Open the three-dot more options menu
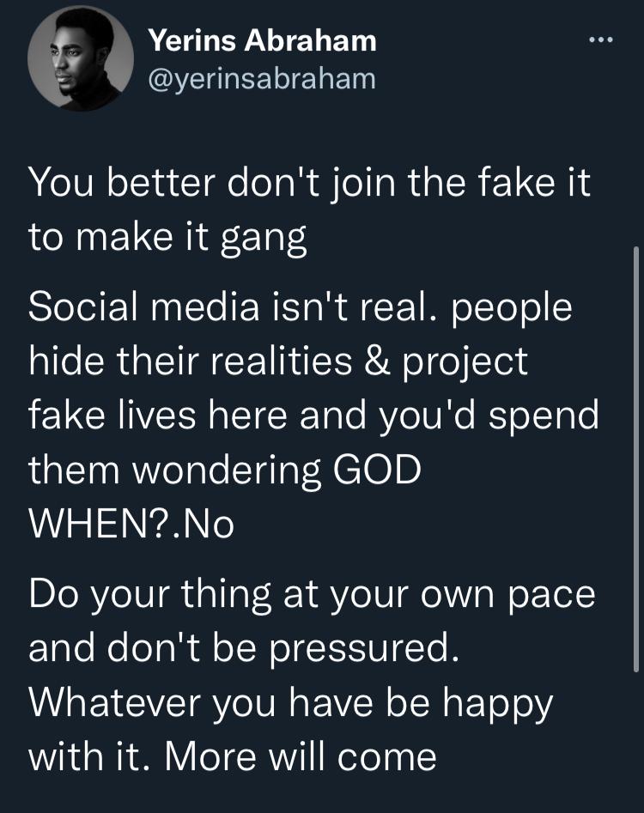The width and height of the screenshot is (644, 813). [x=602, y=40]
